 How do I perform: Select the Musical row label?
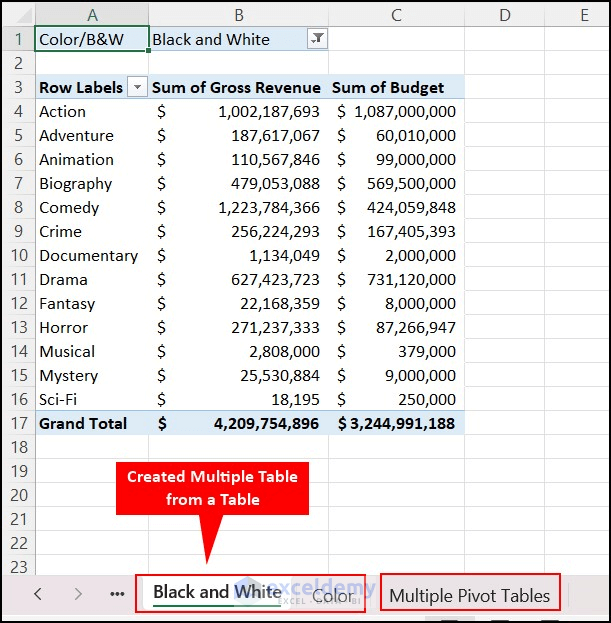pyautogui.click(x=67, y=352)
